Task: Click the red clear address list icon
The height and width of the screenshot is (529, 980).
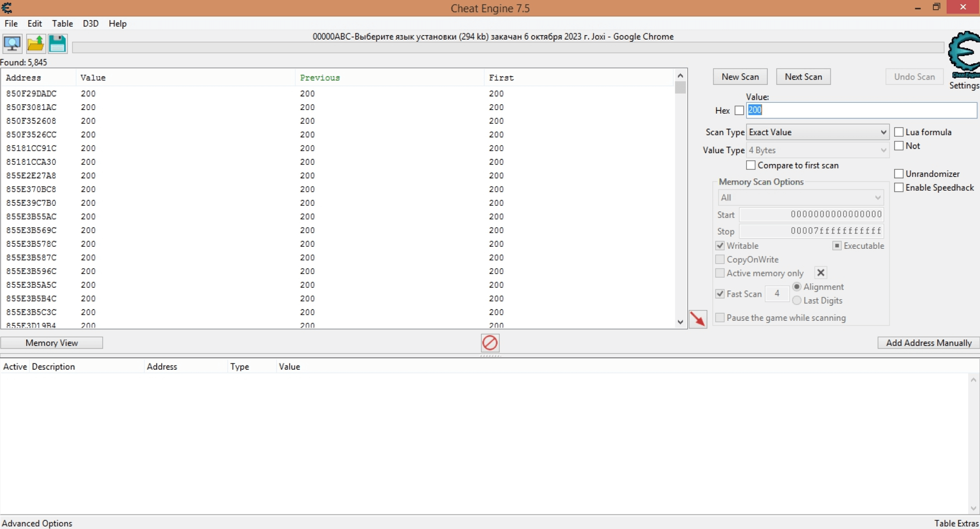Action: [x=490, y=342]
